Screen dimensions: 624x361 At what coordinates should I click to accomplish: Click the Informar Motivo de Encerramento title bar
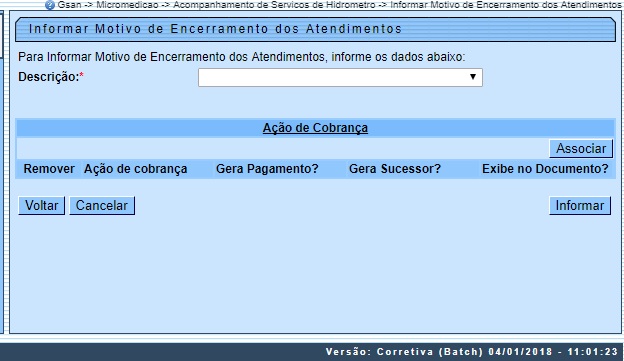315,29
